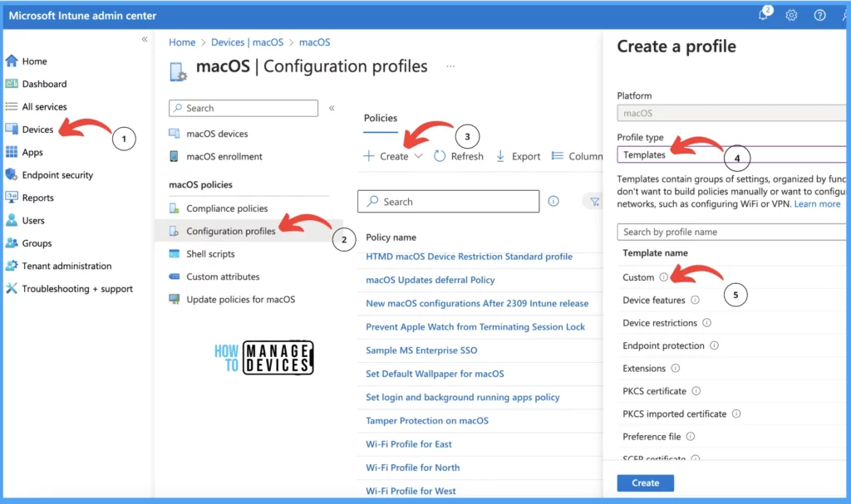The image size is (851, 504).
Task: Refresh the policies list
Action: coord(459,156)
